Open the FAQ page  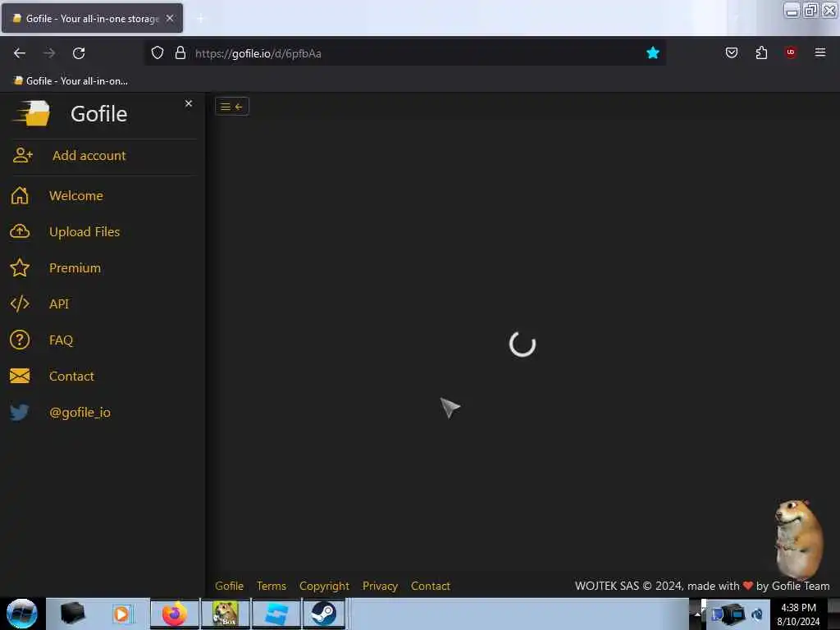click(61, 340)
